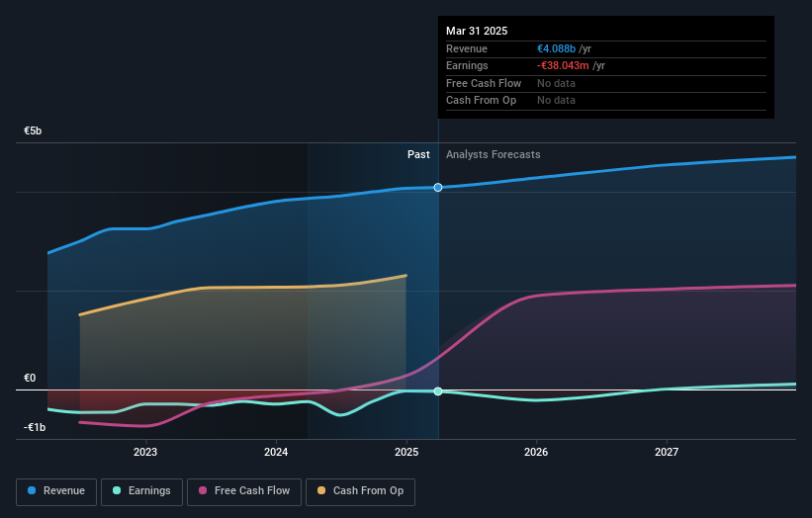Click the orange Cash From Op legend dot

321,490
